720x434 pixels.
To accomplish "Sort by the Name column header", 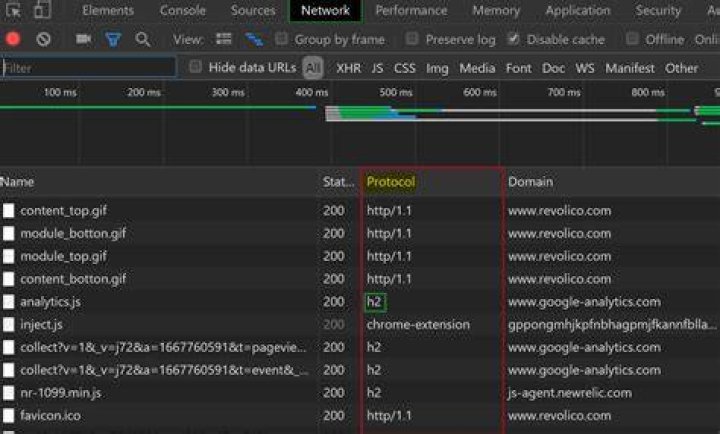I will (17, 182).
